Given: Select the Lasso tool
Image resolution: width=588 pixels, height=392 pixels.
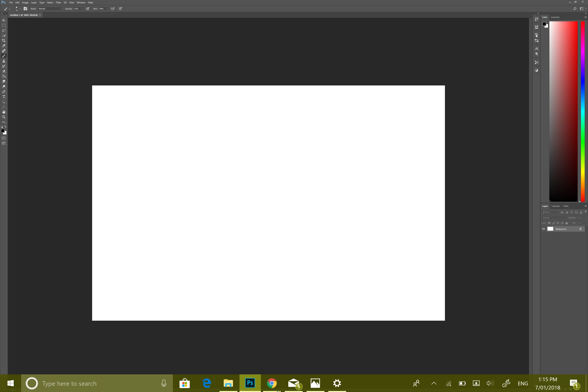Looking at the screenshot, I should [x=4, y=31].
